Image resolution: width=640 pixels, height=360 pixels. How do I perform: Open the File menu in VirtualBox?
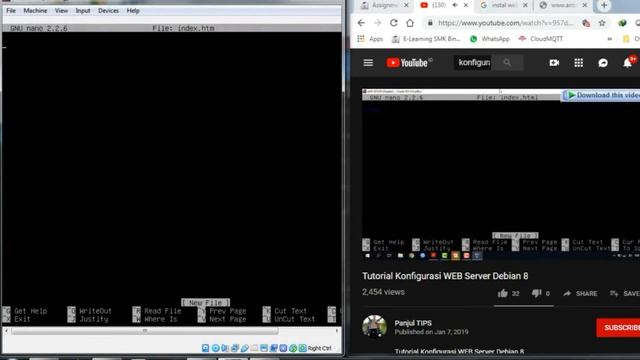[11, 11]
